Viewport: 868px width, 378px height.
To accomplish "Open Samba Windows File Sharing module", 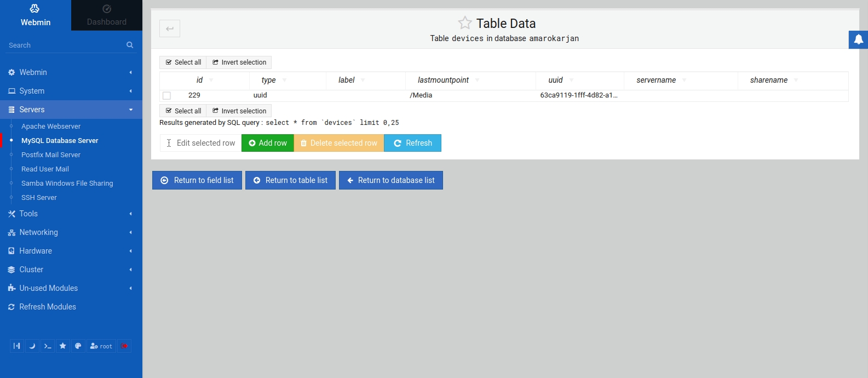I will (67, 184).
